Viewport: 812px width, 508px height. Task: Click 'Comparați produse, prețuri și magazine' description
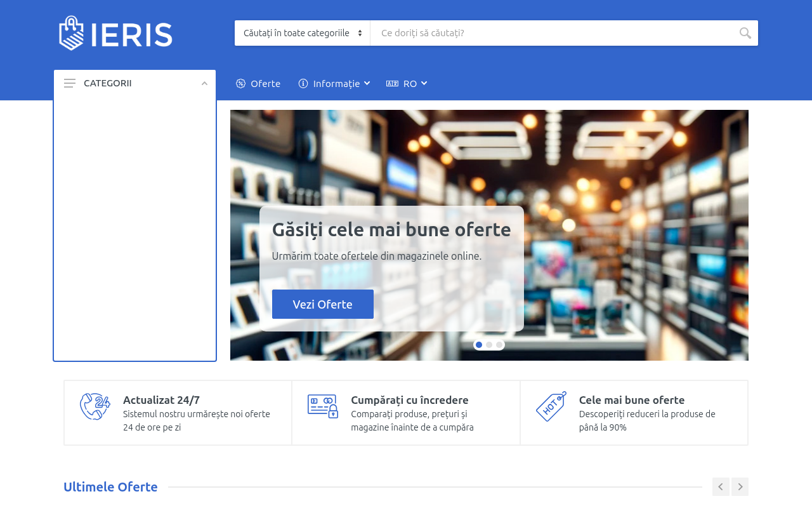pyautogui.click(x=412, y=420)
